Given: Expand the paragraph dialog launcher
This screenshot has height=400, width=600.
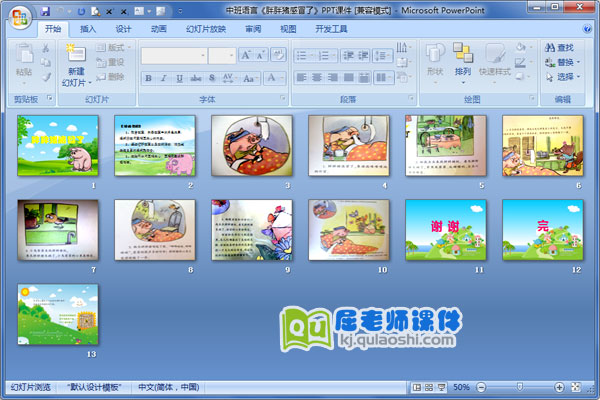Looking at the screenshot, I should [x=411, y=98].
